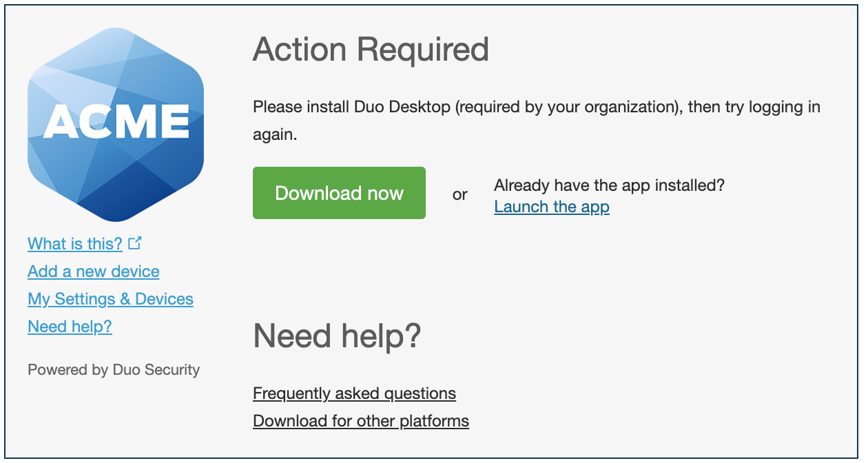Click the Download now button label
The width and height of the screenshot is (868, 463).
339,193
